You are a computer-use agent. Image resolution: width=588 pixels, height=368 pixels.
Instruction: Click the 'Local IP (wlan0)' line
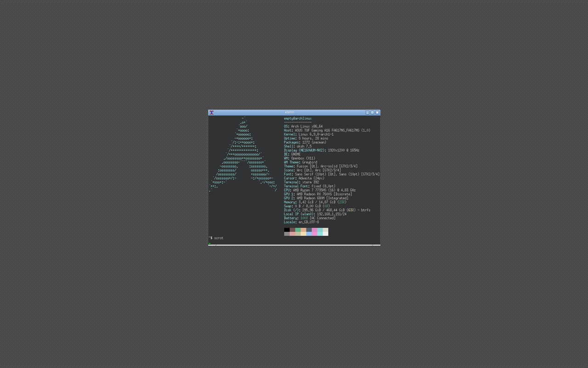tap(315, 214)
